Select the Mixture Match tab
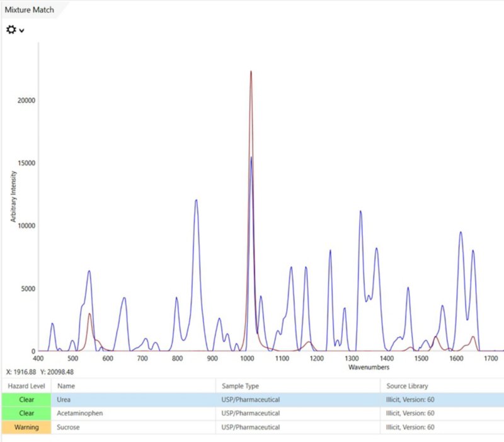 (x=29, y=9)
